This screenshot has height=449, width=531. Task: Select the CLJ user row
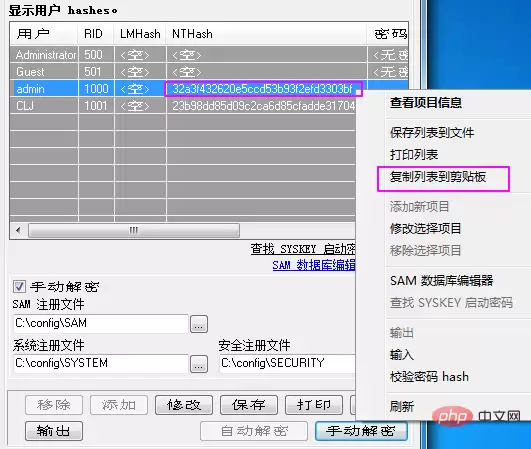point(183,106)
